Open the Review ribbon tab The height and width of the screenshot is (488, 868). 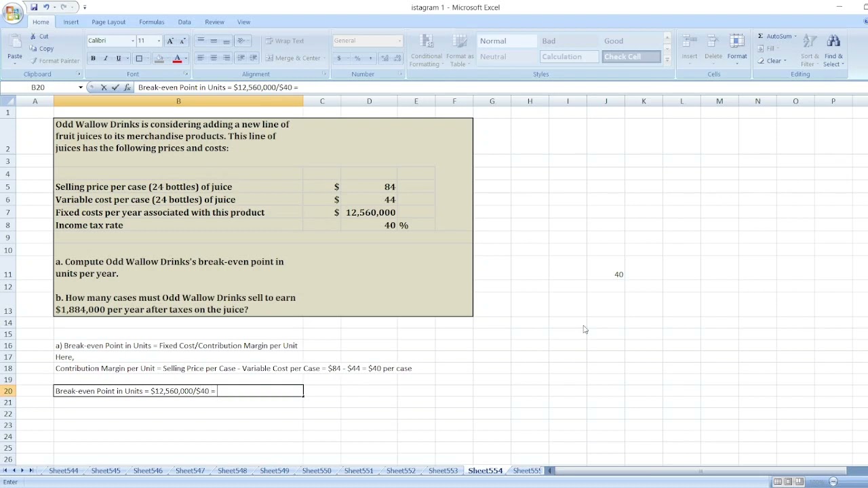pos(214,22)
